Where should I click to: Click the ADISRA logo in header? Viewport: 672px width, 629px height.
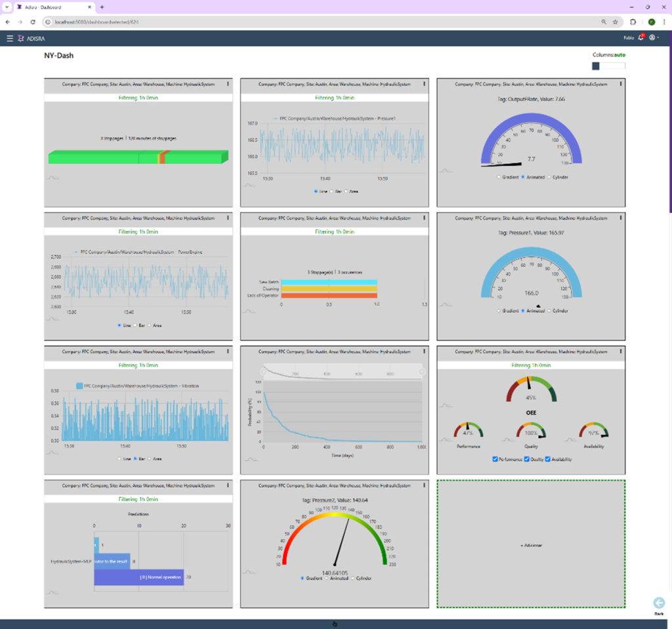(31, 38)
